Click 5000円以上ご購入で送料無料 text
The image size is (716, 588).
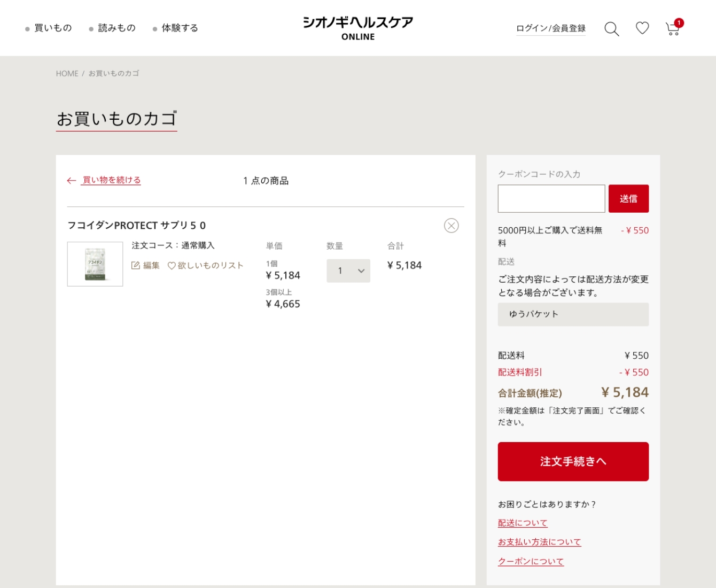pyautogui.click(x=550, y=236)
